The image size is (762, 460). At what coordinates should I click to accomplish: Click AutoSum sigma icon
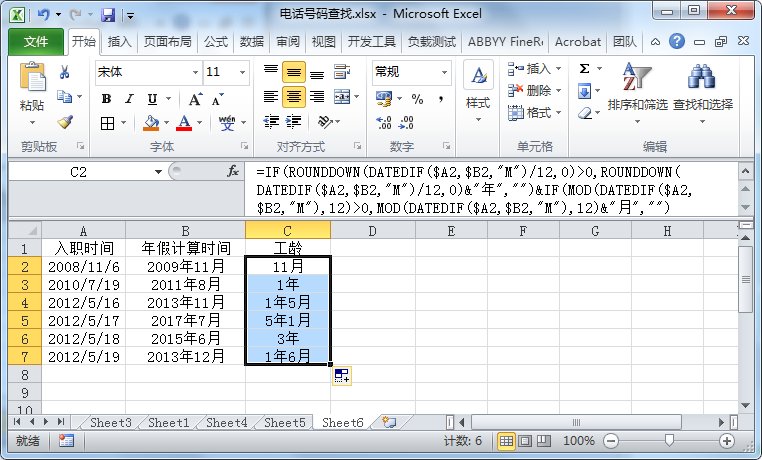(585, 68)
